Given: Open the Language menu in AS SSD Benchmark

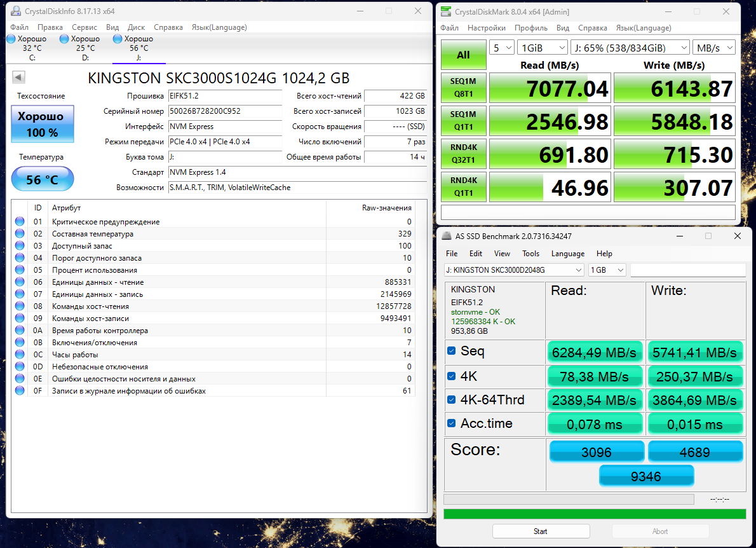Looking at the screenshot, I should pos(568,253).
